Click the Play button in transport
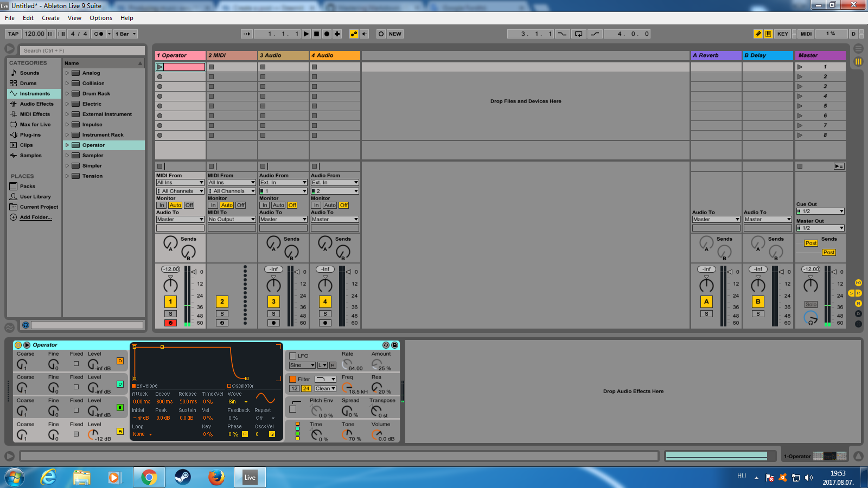The image size is (868, 488). [306, 34]
